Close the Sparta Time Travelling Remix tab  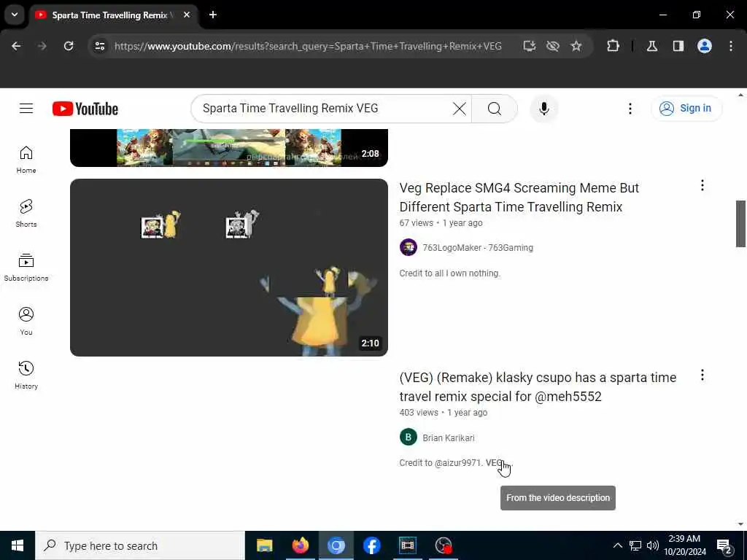(187, 15)
